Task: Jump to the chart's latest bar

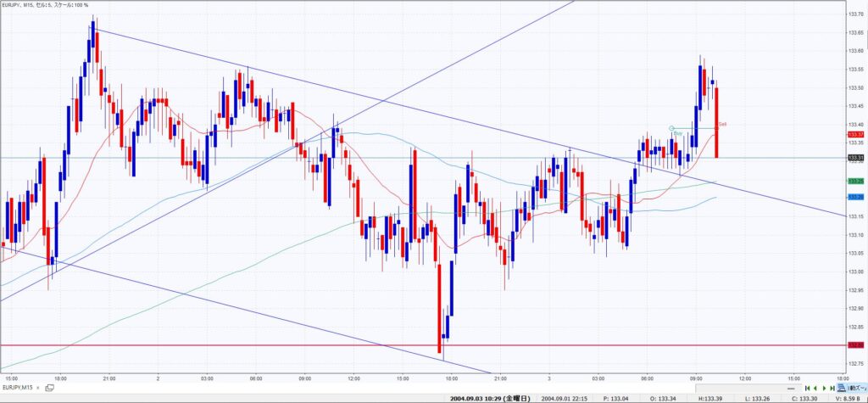Action: (x=831, y=388)
